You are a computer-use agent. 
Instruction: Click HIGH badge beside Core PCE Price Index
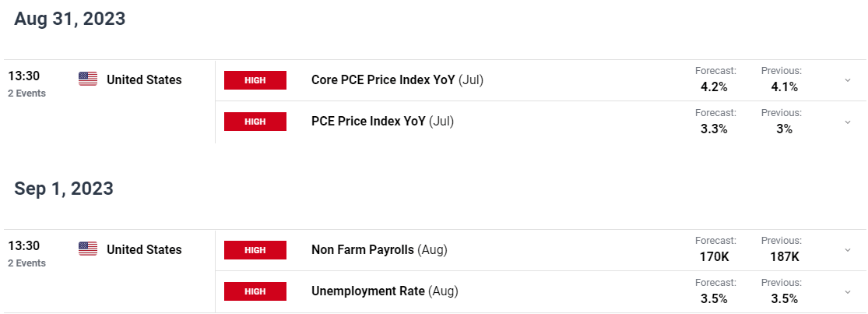pos(255,80)
